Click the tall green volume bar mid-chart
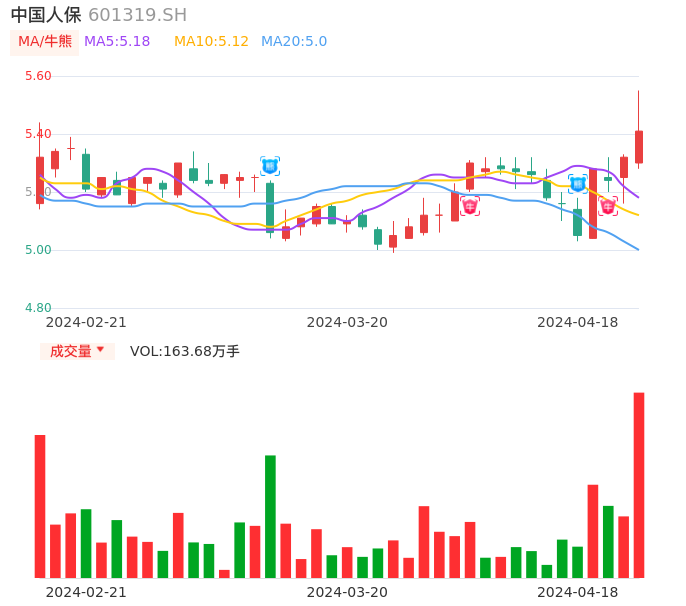Image resolution: width=686 pixels, height=606 pixels. tap(270, 516)
